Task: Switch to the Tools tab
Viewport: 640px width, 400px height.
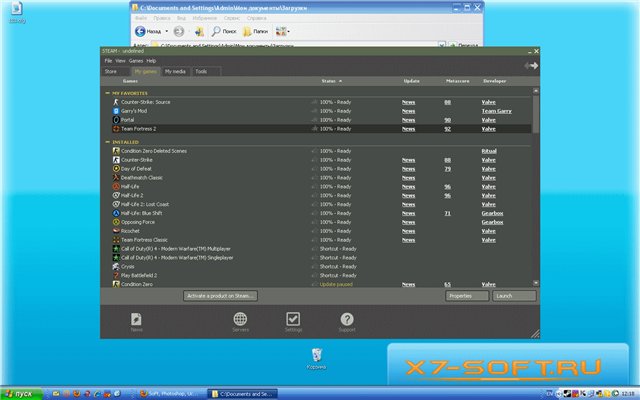Action: click(206, 71)
